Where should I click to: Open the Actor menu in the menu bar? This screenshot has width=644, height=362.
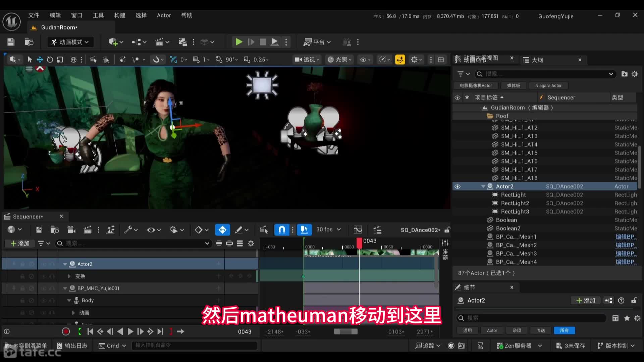[x=164, y=15]
